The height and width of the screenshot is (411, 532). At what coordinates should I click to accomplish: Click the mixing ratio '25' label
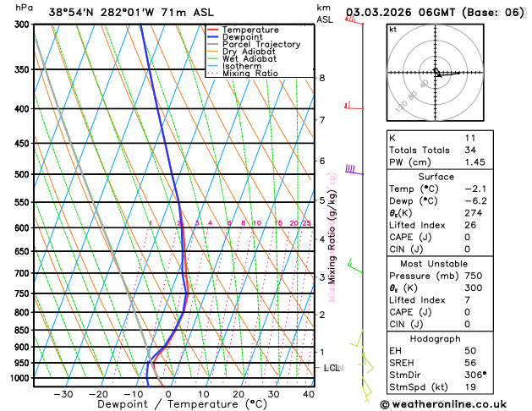306,223
